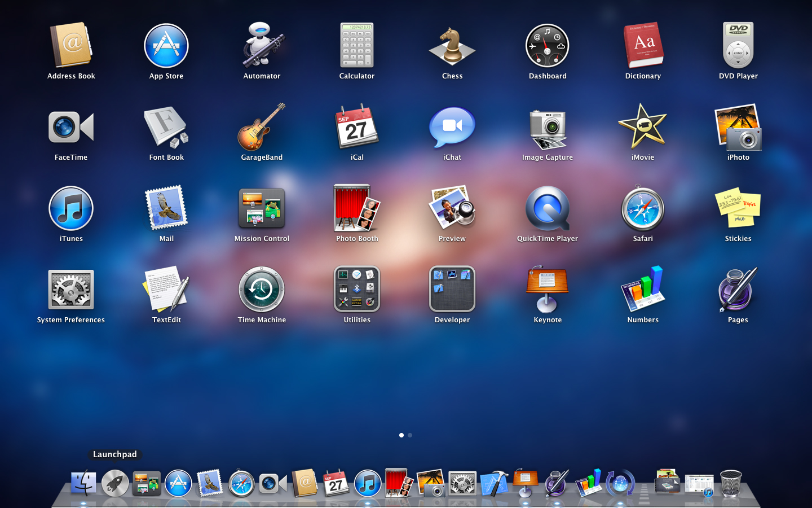This screenshot has width=812, height=508.
Task: Open Image Capture
Action: (548, 129)
